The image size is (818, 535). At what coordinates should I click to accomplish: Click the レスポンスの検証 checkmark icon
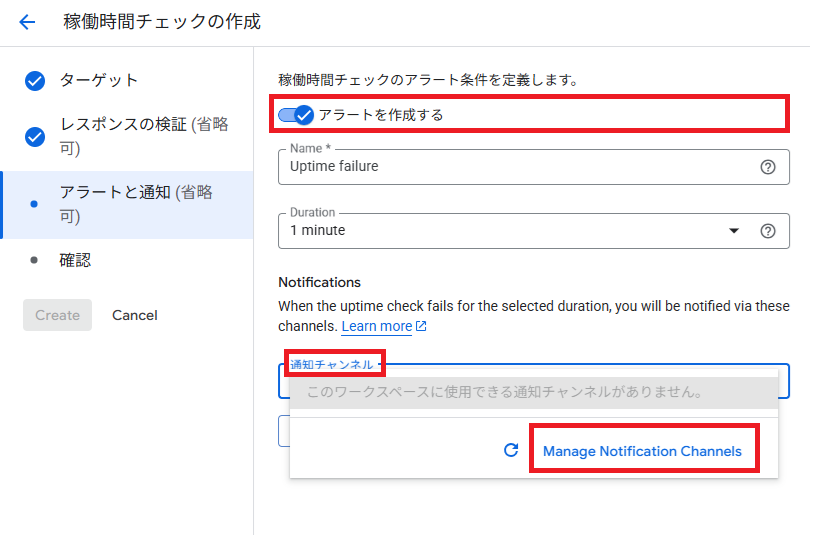pyautogui.click(x=35, y=137)
